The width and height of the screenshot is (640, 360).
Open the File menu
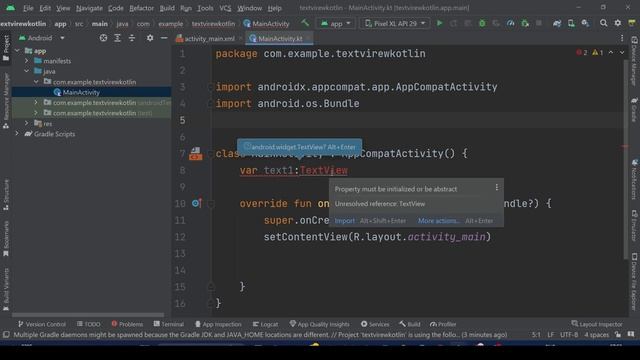pos(28,8)
